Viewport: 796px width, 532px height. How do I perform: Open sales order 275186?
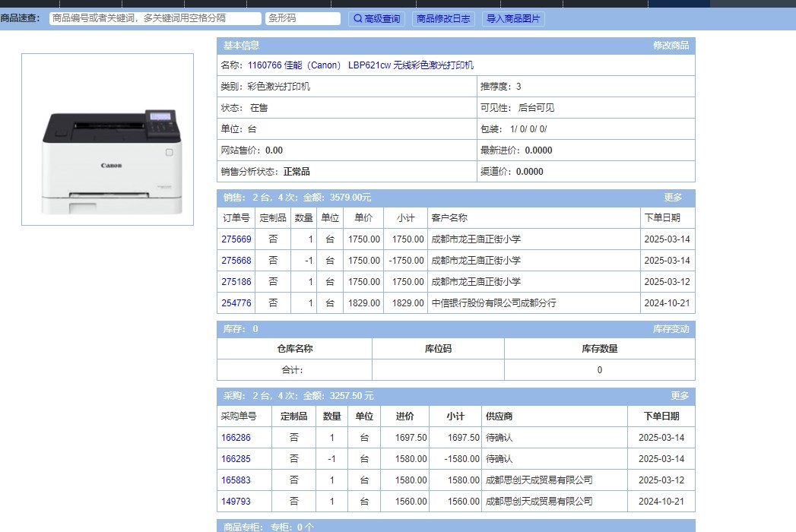pyautogui.click(x=236, y=282)
